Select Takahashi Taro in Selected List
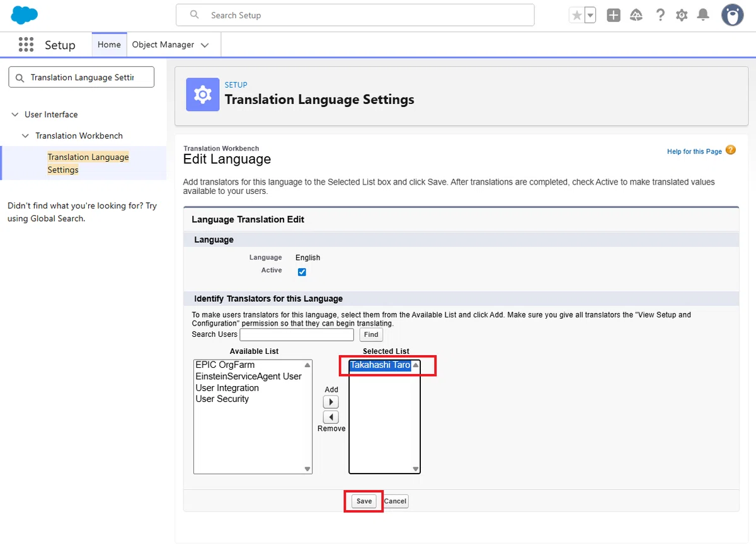 coord(381,365)
